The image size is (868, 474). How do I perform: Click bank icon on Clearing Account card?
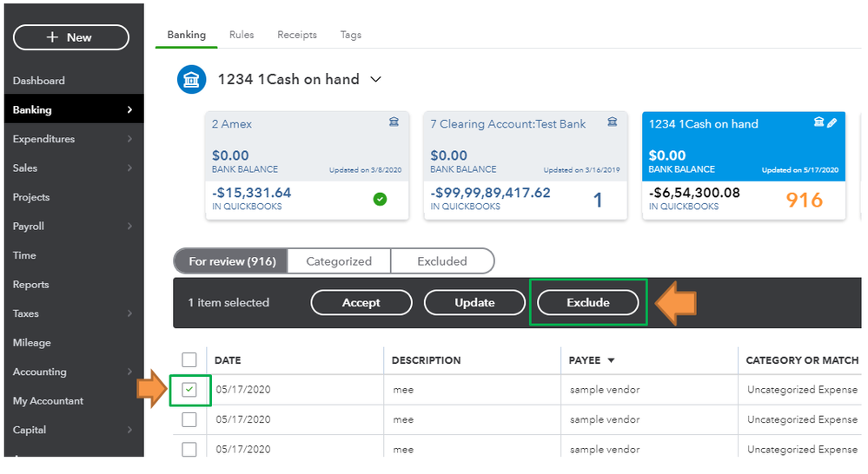pyautogui.click(x=613, y=122)
